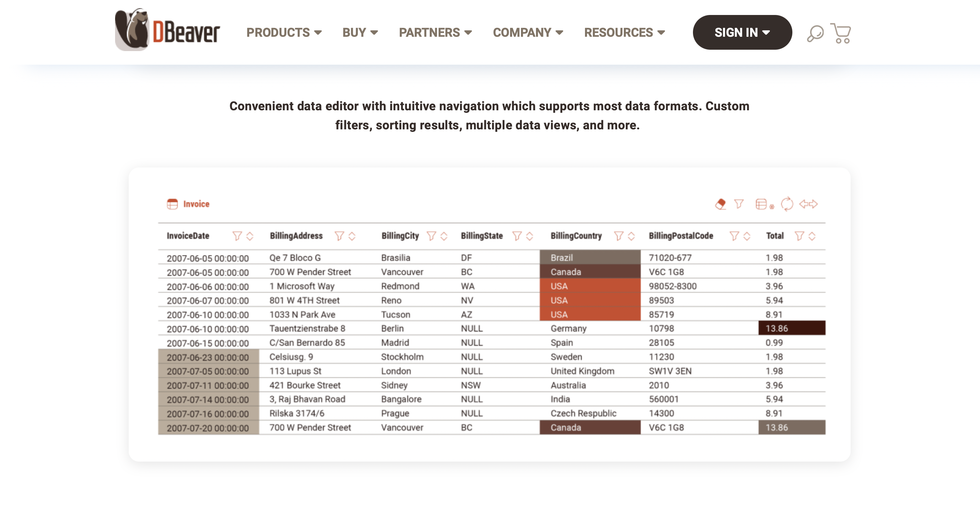Viewport: 980px width, 529px height.
Task: Click the sort icon on BillingPostalCode column
Action: pos(747,236)
